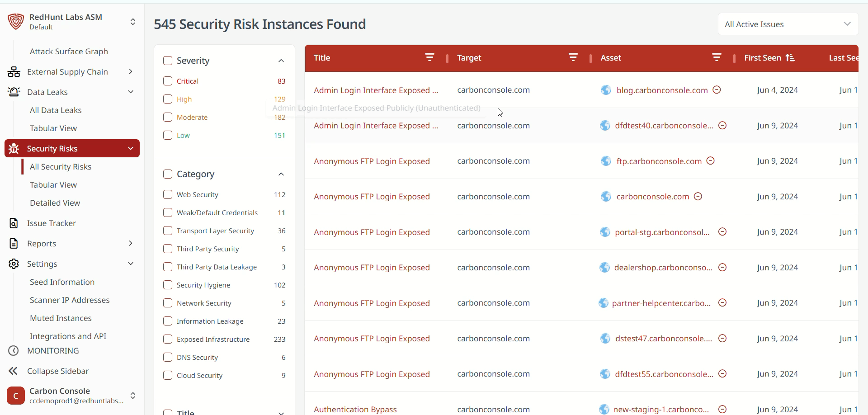
Task: Collapse the Category filter section
Action: pyautogui.click(x=281, y=174)
